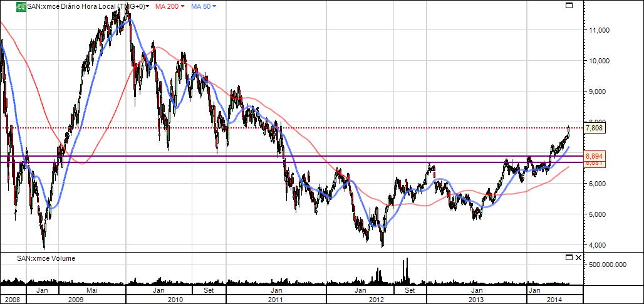Maximize the price chart pane
The width and height of the screenshot is (644, 304).
[569, 6]
